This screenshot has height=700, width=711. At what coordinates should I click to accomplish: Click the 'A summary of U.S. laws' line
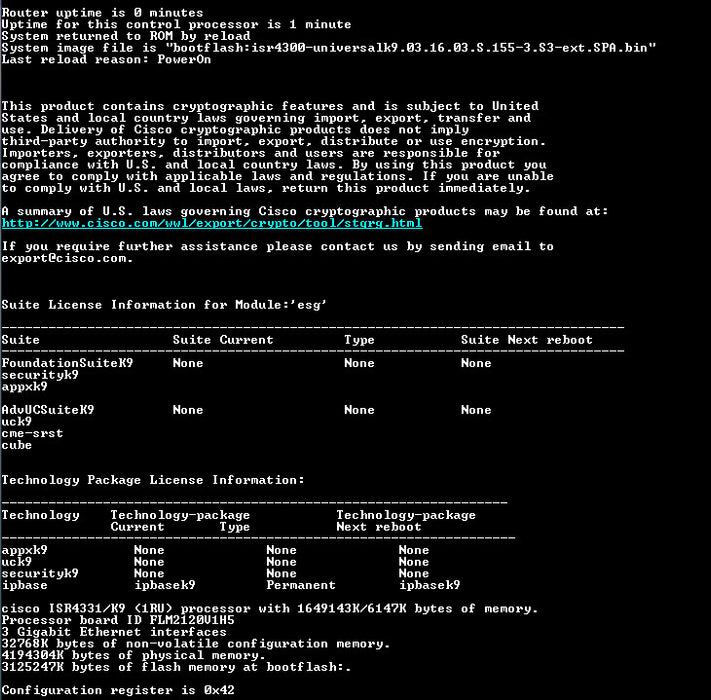tap(305, 211)
